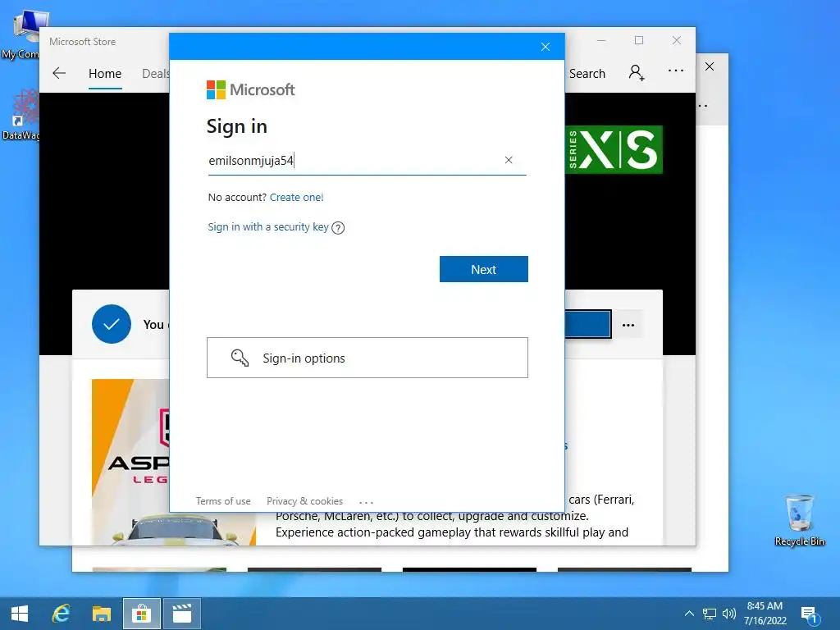This screenshot has width=840, height=630.
Task: Click the key icon in Sign-in options
Action: coord(240,358)
